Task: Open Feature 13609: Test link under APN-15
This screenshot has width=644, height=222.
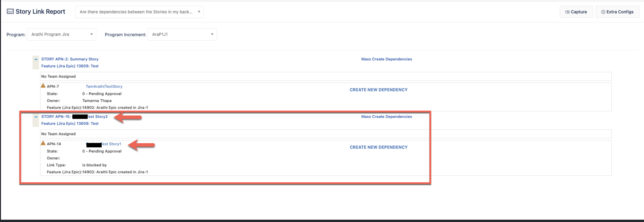Action: tap(70, 124)
